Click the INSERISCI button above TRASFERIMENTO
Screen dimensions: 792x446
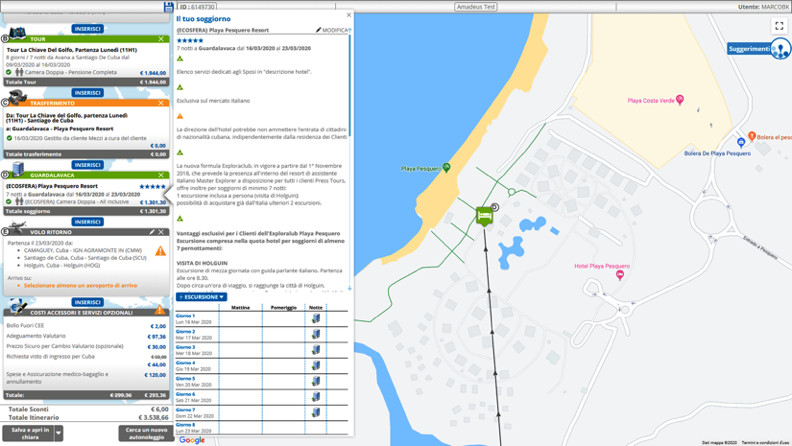click(87, 93)
